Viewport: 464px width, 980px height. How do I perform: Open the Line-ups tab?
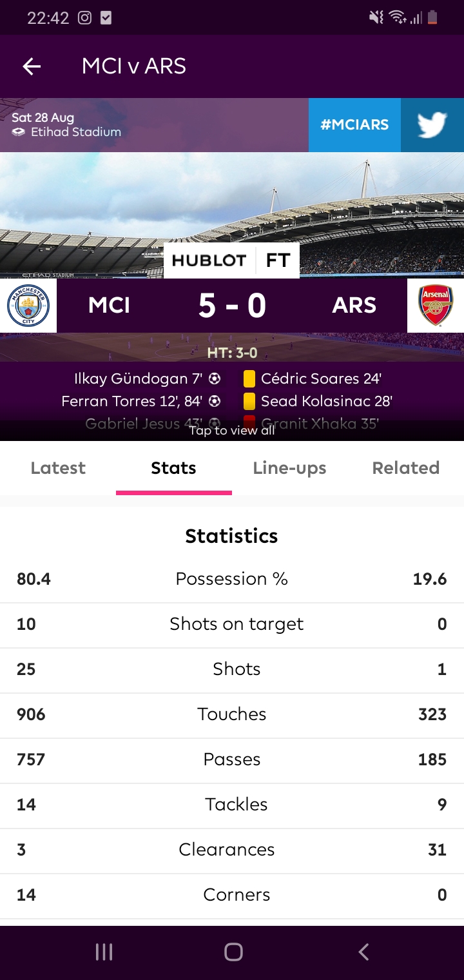point(289,468)
